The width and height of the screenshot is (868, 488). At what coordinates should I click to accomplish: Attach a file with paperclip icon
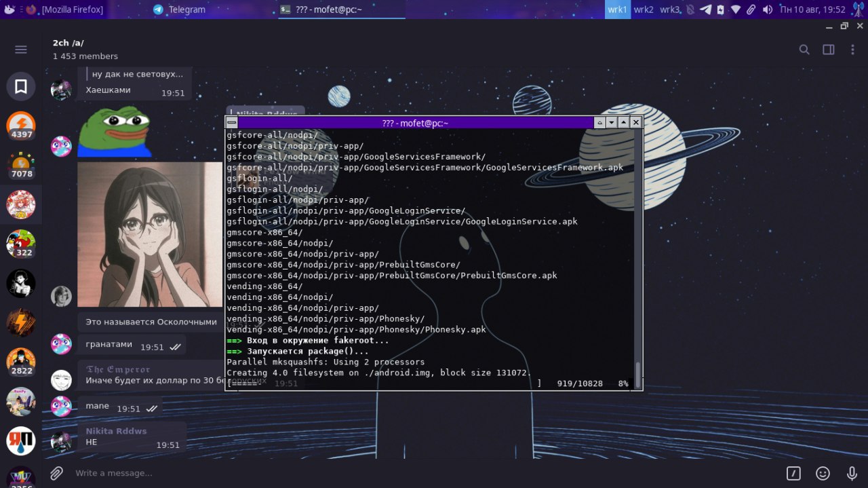click(56, 473)
